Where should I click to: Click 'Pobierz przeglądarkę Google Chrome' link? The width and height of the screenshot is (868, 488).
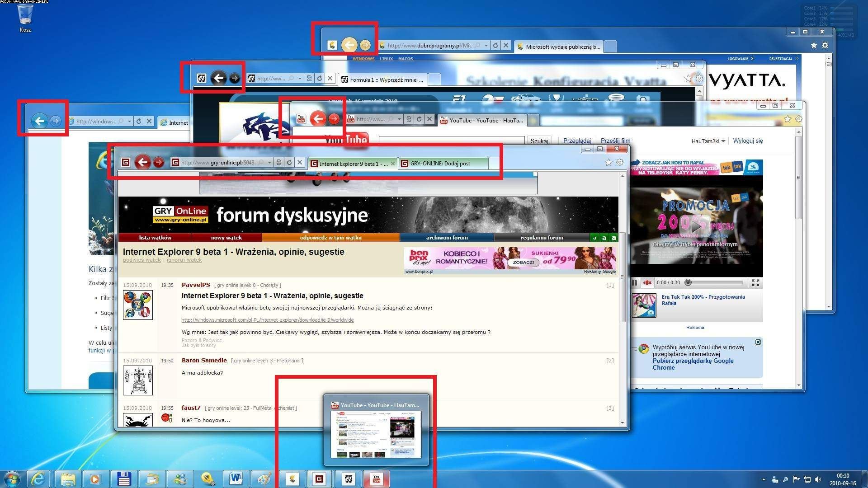tap(693, 364)
